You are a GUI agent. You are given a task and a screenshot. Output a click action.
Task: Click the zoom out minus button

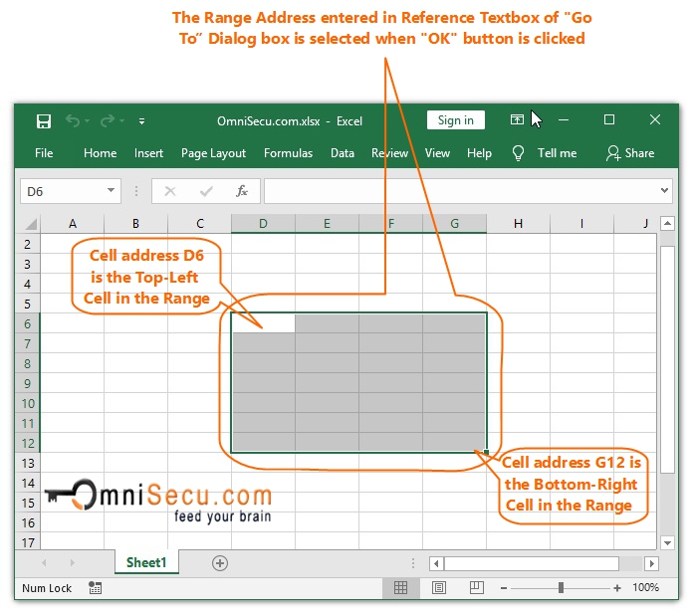click(x=504, y=588)
